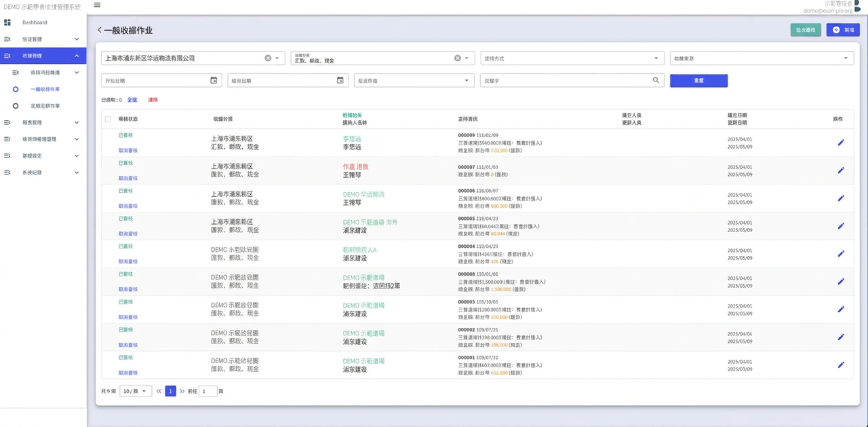Open the 支持方式 dropdown
This screenshot has height=427, width=868.
coord(572,58)
